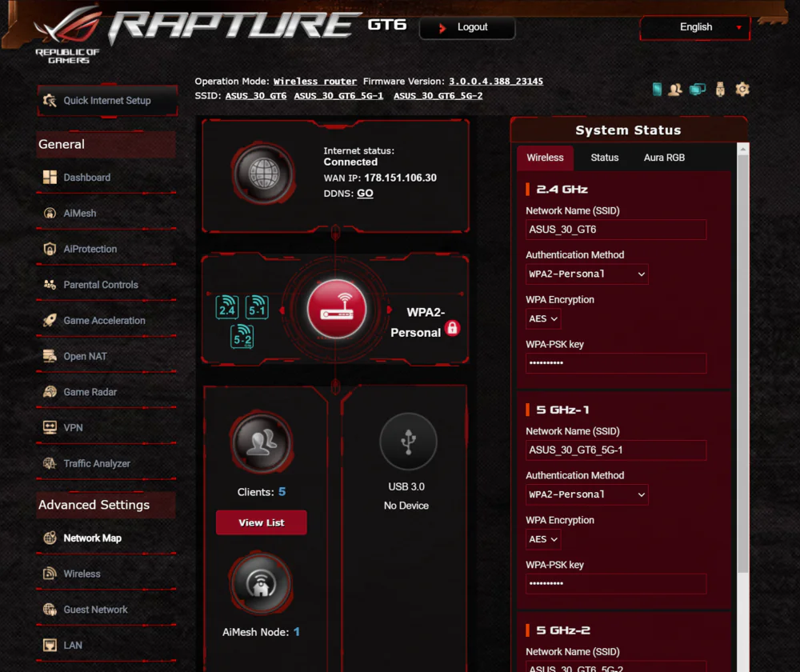Click the DDNS GO link

365,194
